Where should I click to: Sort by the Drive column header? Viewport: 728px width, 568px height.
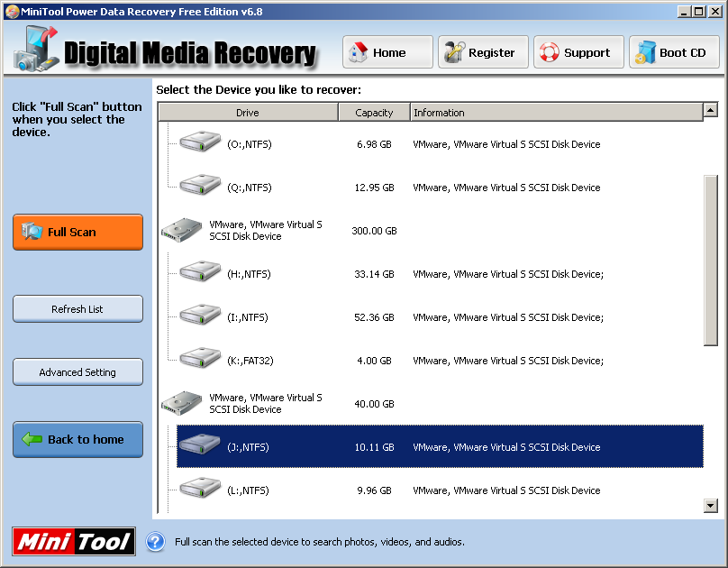(x=248, y=113)
